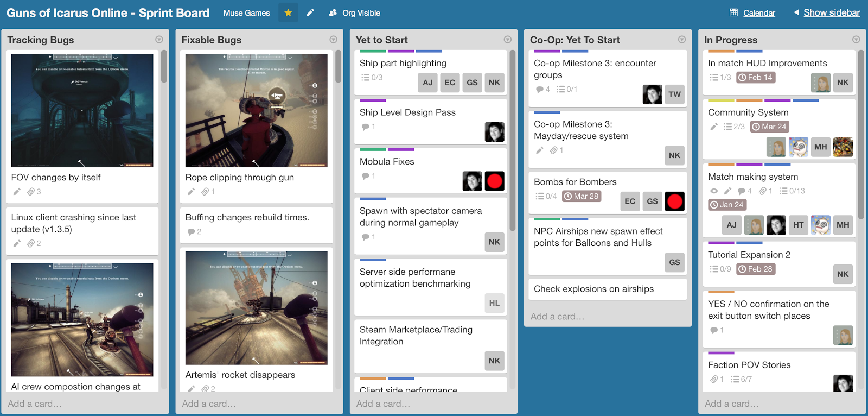Open Check explosions on airships card
The width and height of the screenshot is (868, 416).
click(608, 289)
